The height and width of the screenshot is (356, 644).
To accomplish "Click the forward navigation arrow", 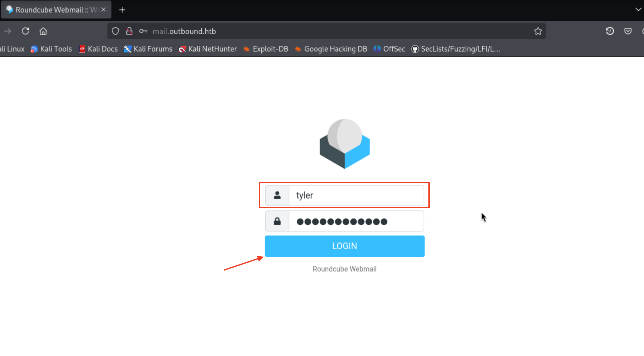I will tap(7, 31).
